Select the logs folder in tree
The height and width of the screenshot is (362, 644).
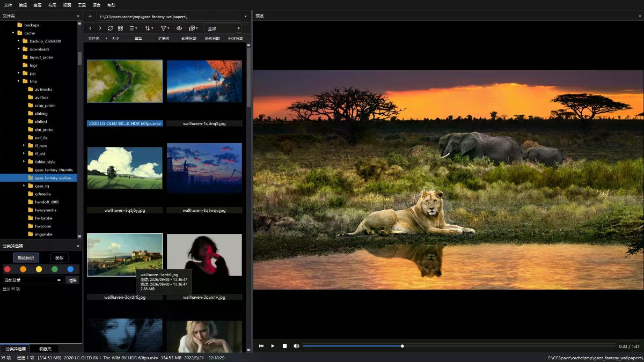(x=33, y=65)
